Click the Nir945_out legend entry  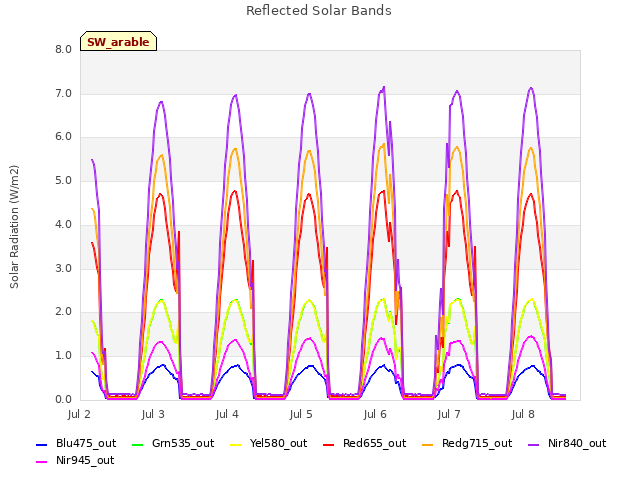(76, 460)
